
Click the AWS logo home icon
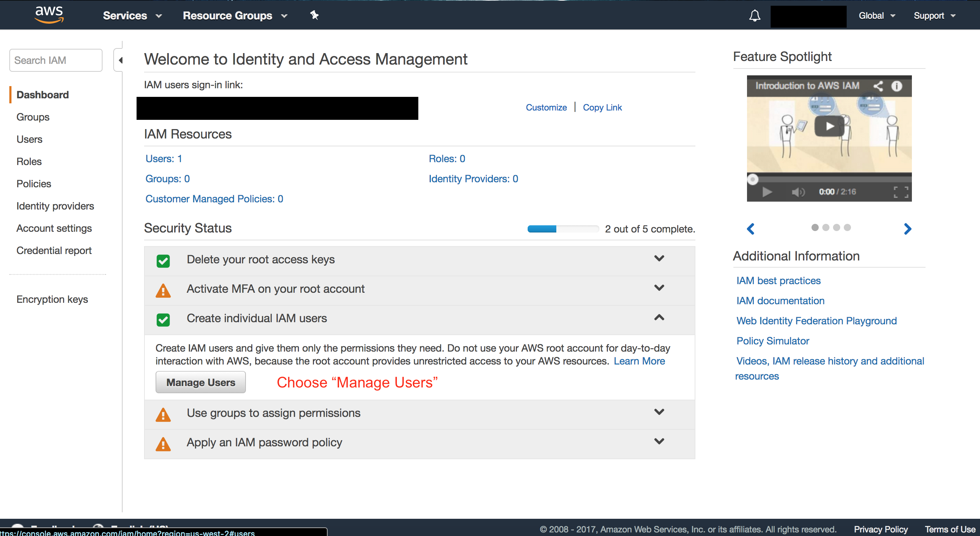click(x=49, y=14)
